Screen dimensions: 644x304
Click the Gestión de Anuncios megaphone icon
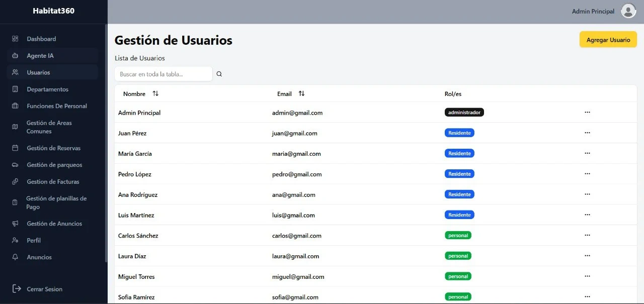point(15,224)
